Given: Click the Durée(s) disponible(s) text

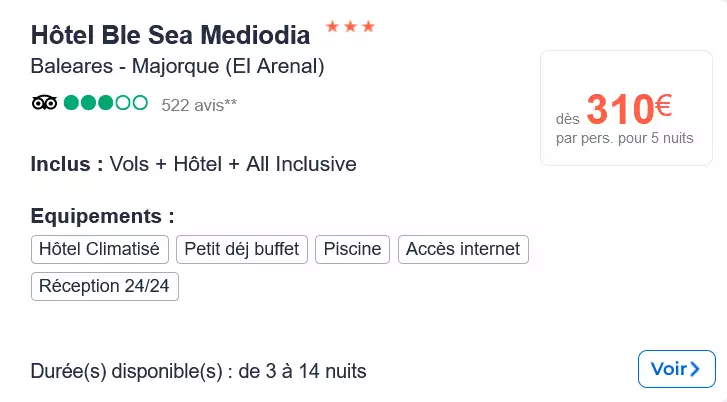Looking at the screenshot, I should tap(198, 372).
